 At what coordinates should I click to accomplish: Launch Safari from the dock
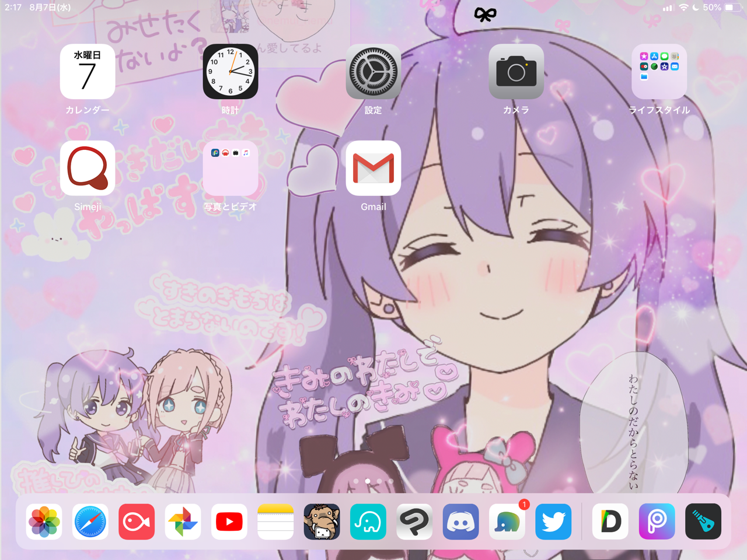coord(90,521)
